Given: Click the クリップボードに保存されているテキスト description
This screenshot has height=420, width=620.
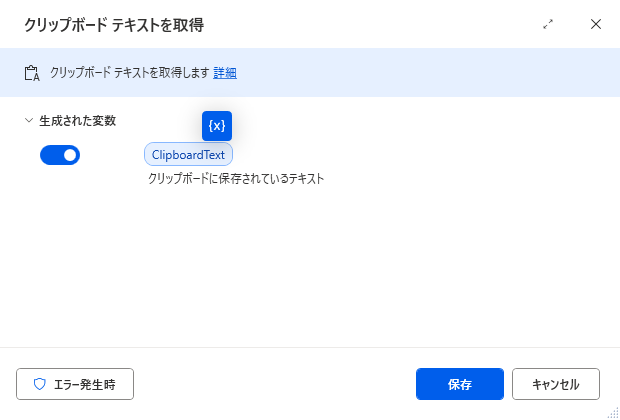Looking at the screenshot, I should click(x=236, y=179).
